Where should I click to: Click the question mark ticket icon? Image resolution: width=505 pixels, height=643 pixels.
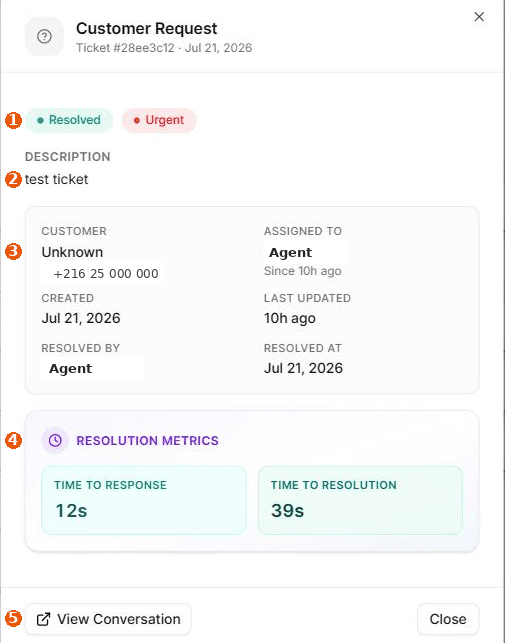(x=44, y=37)
